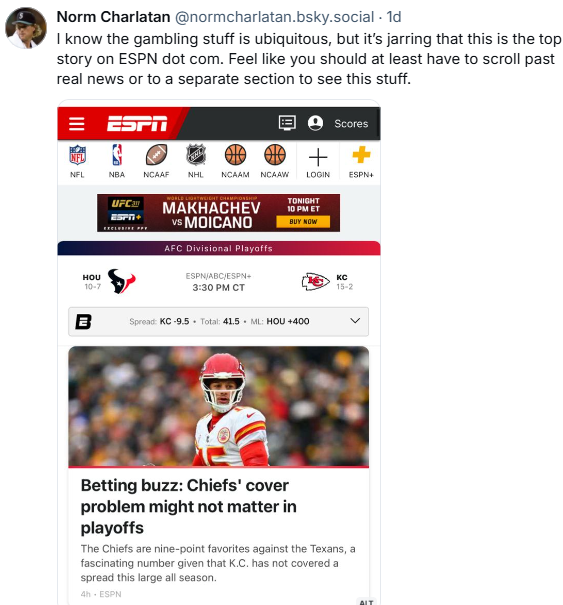This screenshot has height=605, width=563.
Task: Show the image ALT text badge
Action: (x=365, y=602)
